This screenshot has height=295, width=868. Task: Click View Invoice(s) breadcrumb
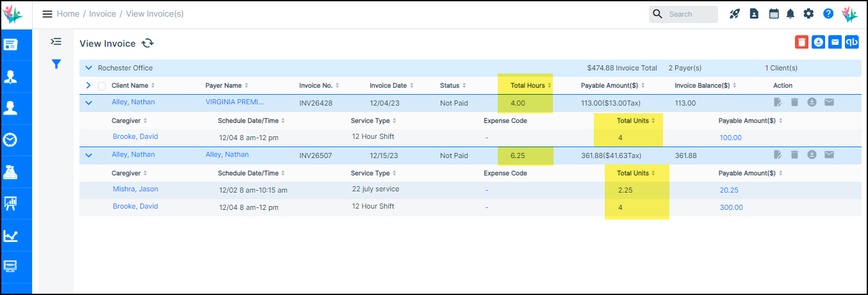(x=154, y=14)
